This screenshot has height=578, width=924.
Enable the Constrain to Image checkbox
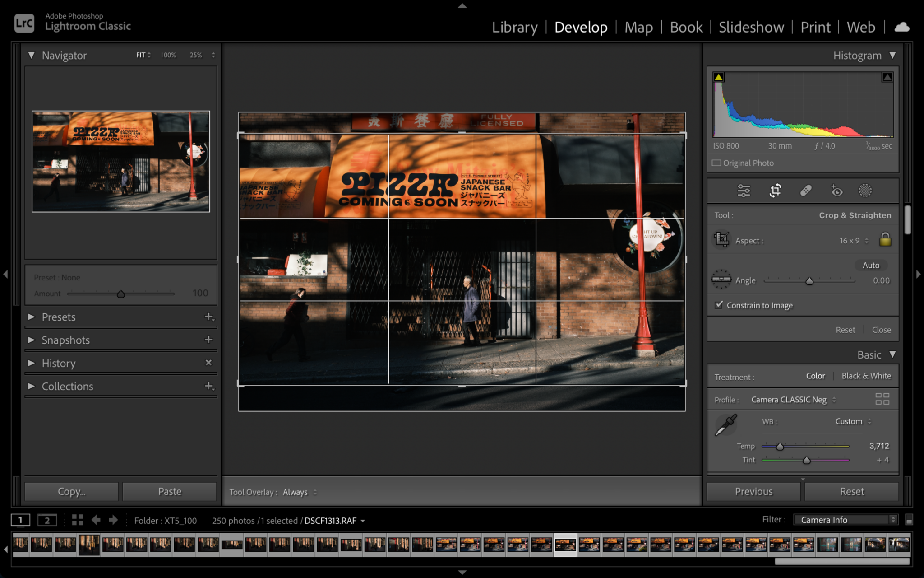pos(719,305)
